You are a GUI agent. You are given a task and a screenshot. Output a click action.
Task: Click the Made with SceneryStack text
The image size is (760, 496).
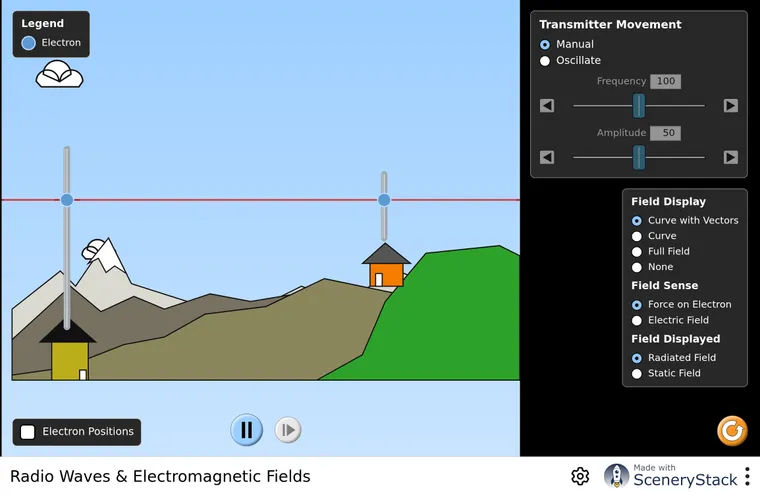(x=685, y=476)
